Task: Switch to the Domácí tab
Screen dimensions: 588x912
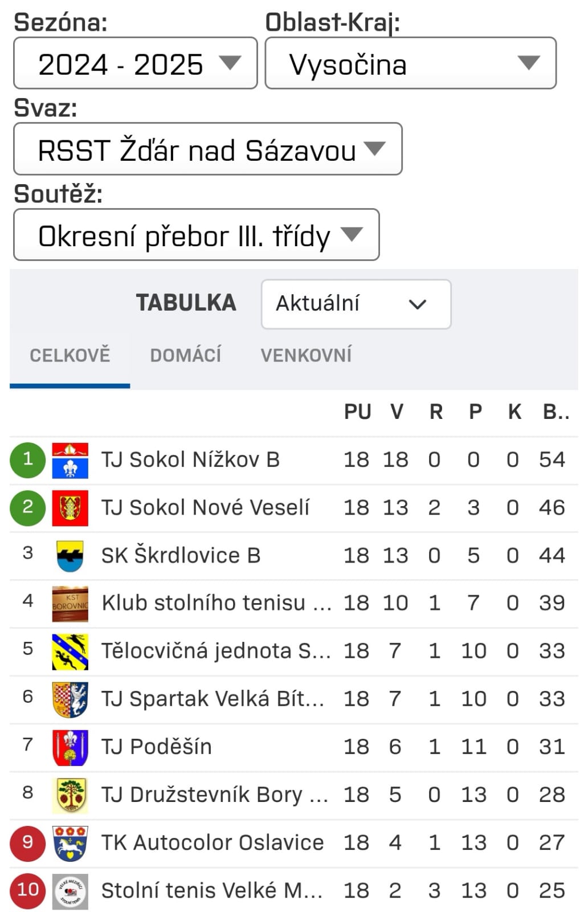Action: pos(186,355)
